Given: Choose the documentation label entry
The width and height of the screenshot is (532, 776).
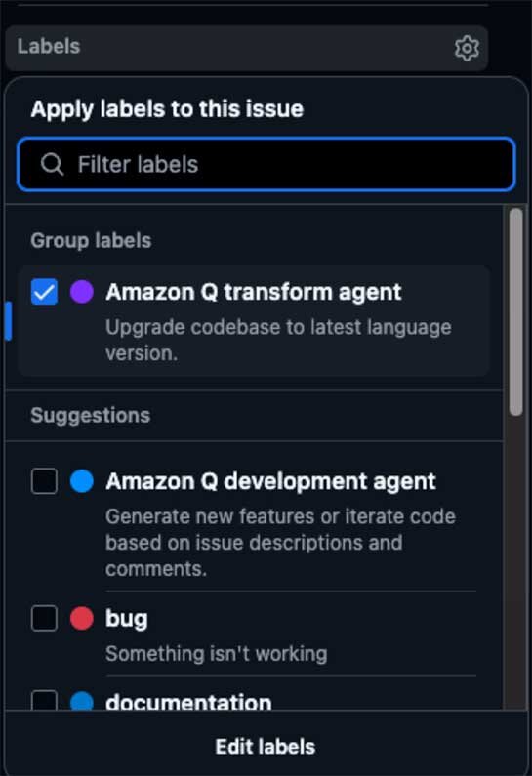Looking at the screenshot, I should pos(188,702).
